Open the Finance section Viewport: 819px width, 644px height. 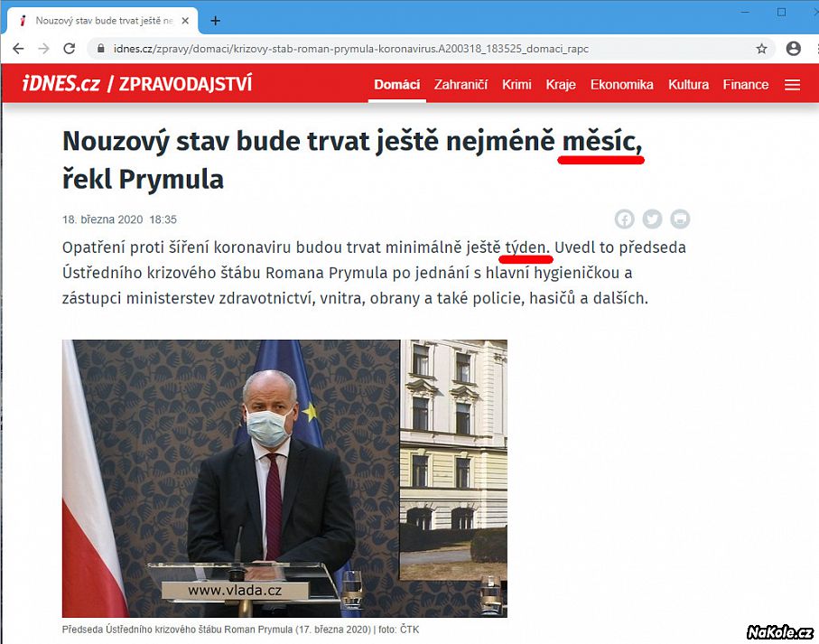[x=745, y=85]
